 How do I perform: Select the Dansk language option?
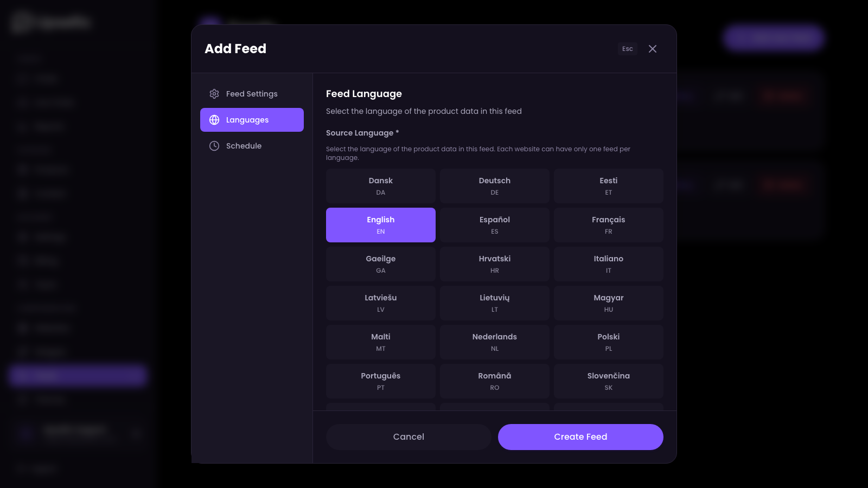380,185
